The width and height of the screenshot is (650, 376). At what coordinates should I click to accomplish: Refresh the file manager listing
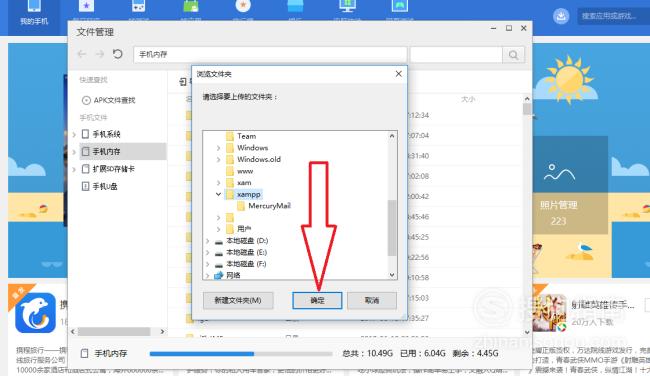pyautogui.click(x=118, y=54)
